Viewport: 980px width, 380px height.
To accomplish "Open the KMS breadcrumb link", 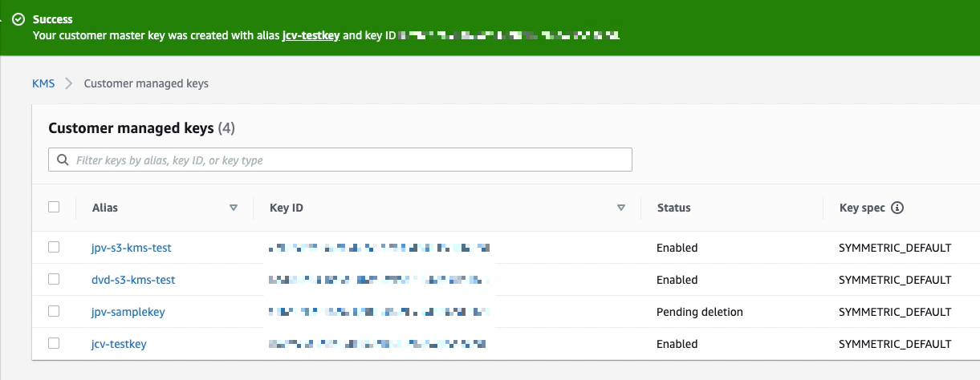I will pyautogui.click(x=43, y=83).
